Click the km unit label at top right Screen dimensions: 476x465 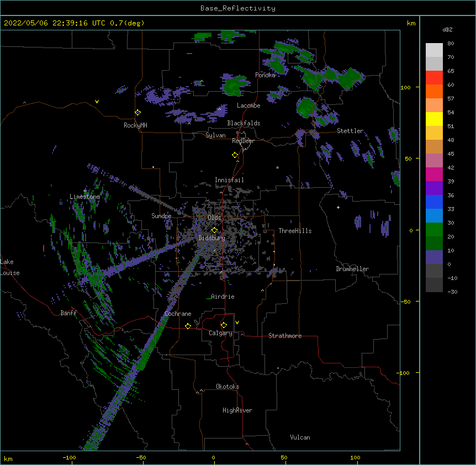[411, 23]
